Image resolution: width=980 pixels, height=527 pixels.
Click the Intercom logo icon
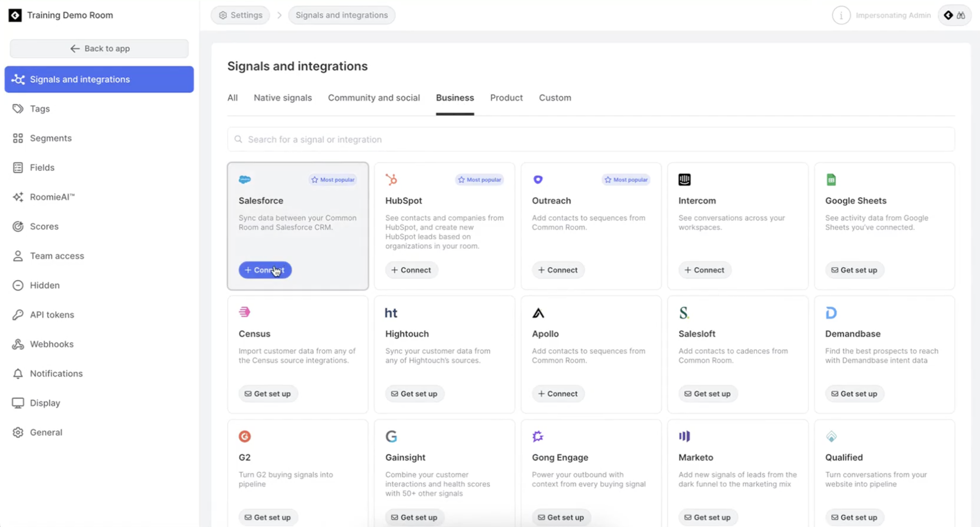tap(684, 179)
